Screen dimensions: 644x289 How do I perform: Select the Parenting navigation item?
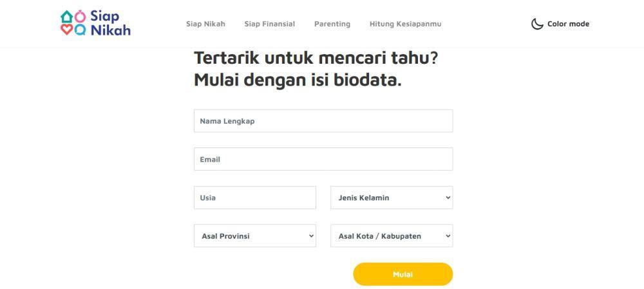(332, 24)
